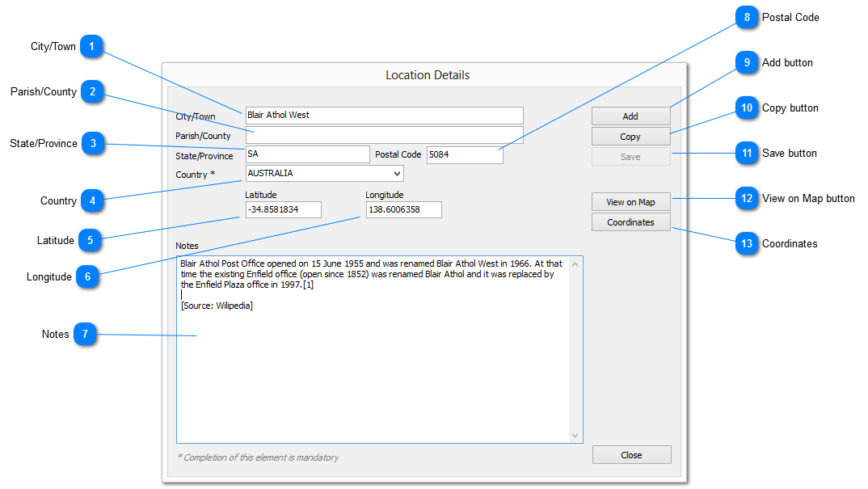Click callout badge 11 for Save button
The width and height of the screenshot is (868, 489).
coord(746,153)
